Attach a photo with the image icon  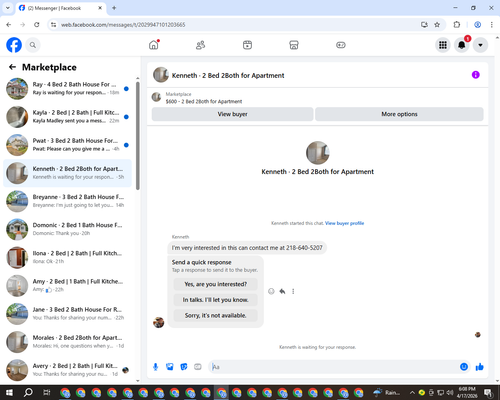click(170, 367)
